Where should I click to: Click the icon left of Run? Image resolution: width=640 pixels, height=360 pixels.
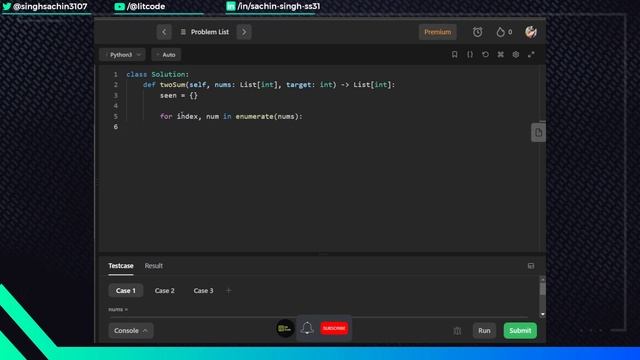pos(458,331)
